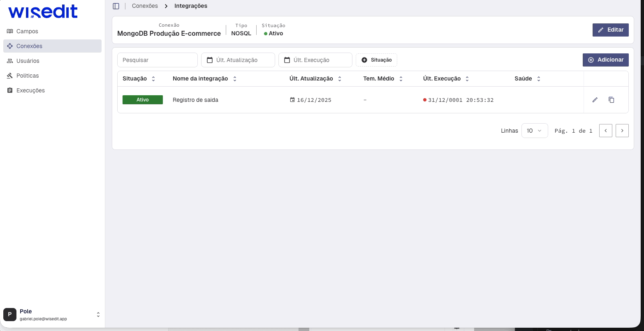Navigate back via the Conexões breadcrumb

[145, 6]
